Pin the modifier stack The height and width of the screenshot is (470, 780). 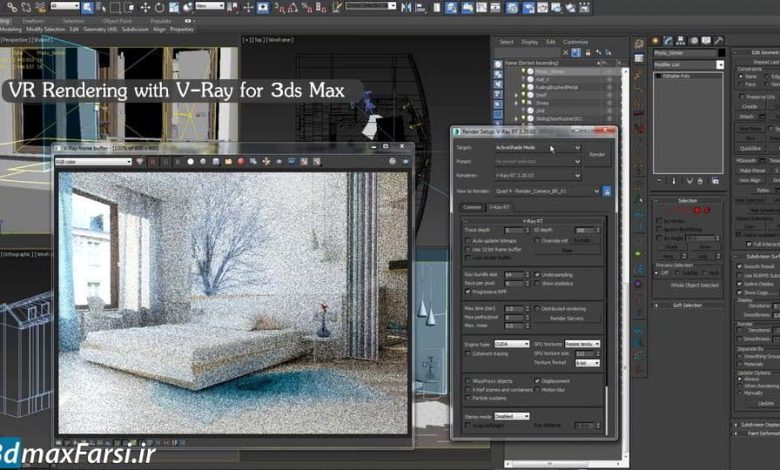[659, 181]
